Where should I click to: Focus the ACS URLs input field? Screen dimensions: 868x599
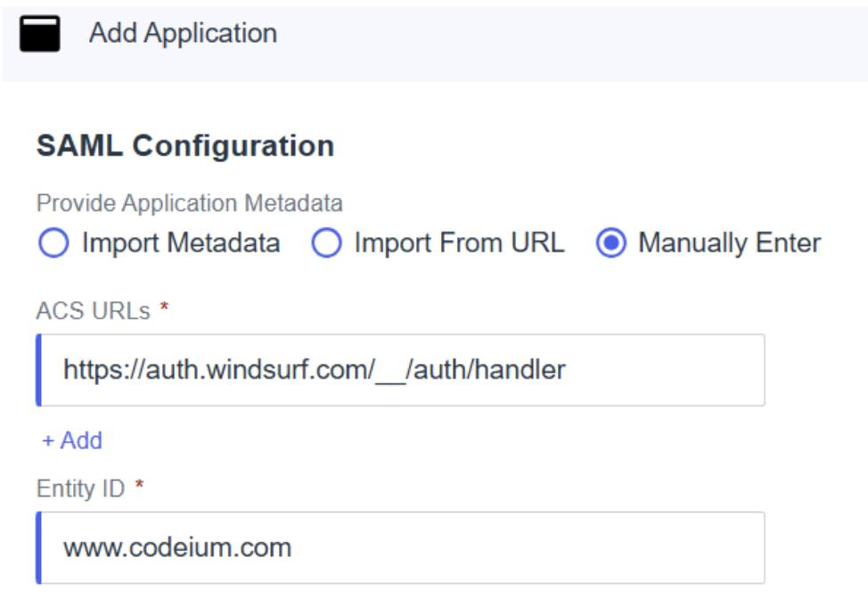(x=401, y=370)
